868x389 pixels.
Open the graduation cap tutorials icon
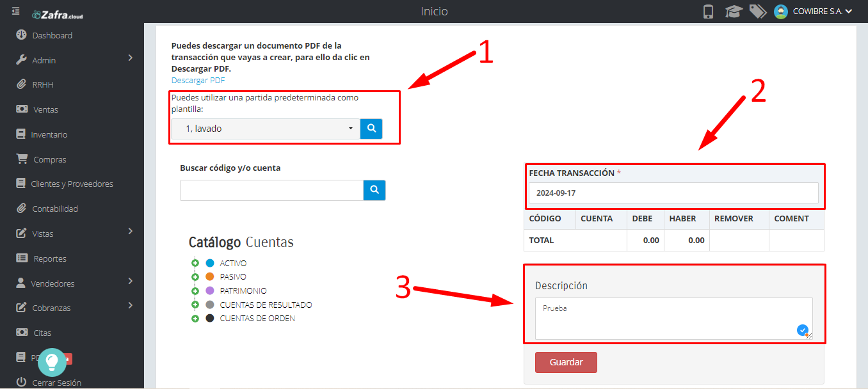(734, 12)
